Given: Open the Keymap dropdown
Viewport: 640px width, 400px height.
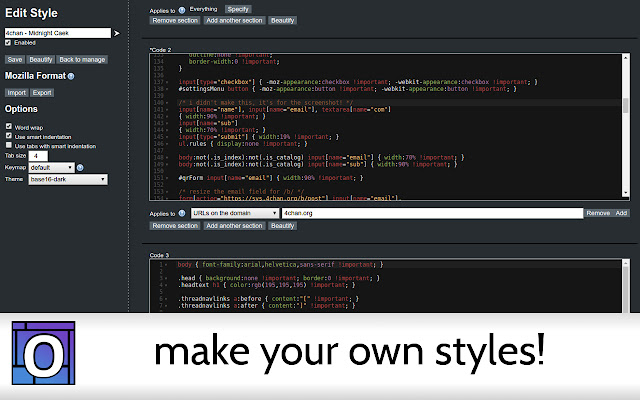Looking at the screenshot, I should 50,168.
